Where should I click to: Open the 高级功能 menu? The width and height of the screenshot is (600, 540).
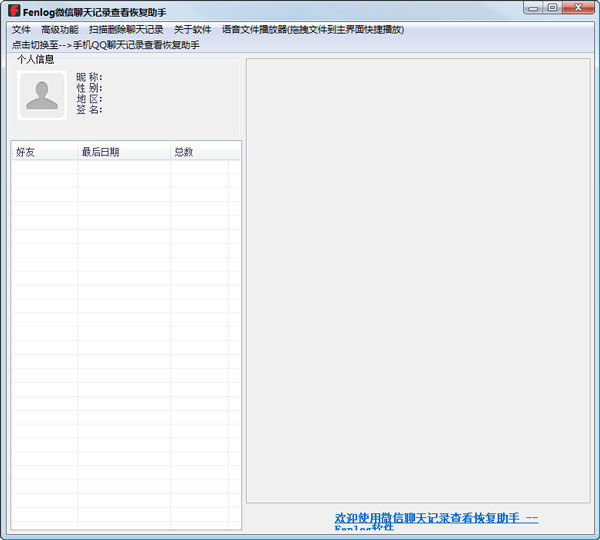coord(60,30)
